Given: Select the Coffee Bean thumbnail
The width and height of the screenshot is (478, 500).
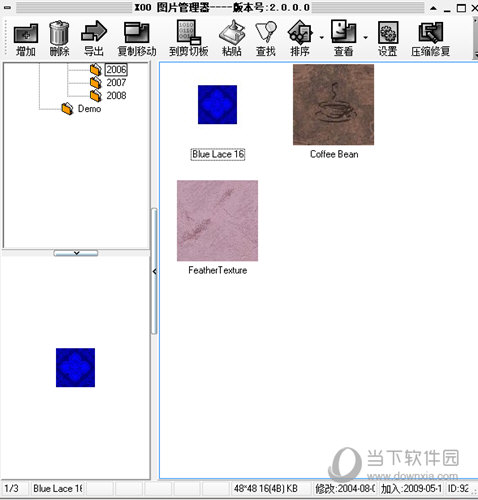Looking at the screenshot, I should pos(333,105).
